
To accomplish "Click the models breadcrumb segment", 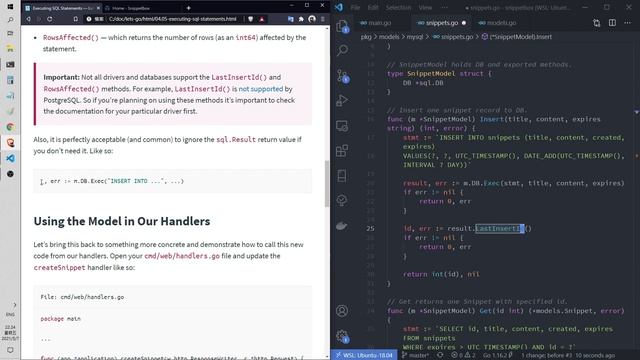I will pos(389,37).
